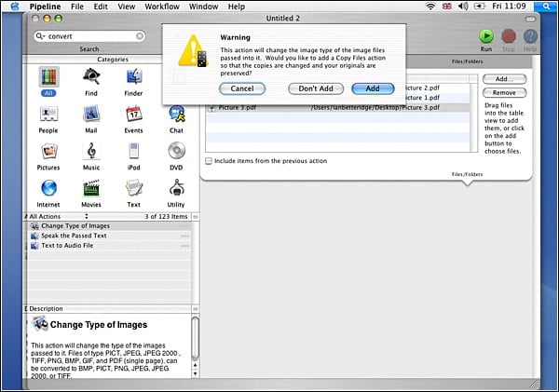
Task: Select the Mail category icon
Action: coord(91,115)
